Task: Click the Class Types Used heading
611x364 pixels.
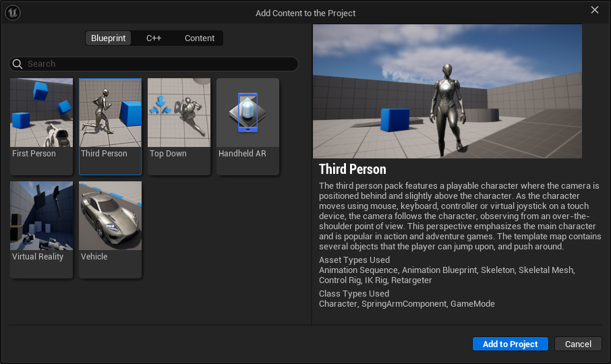Action: (354, 293)
